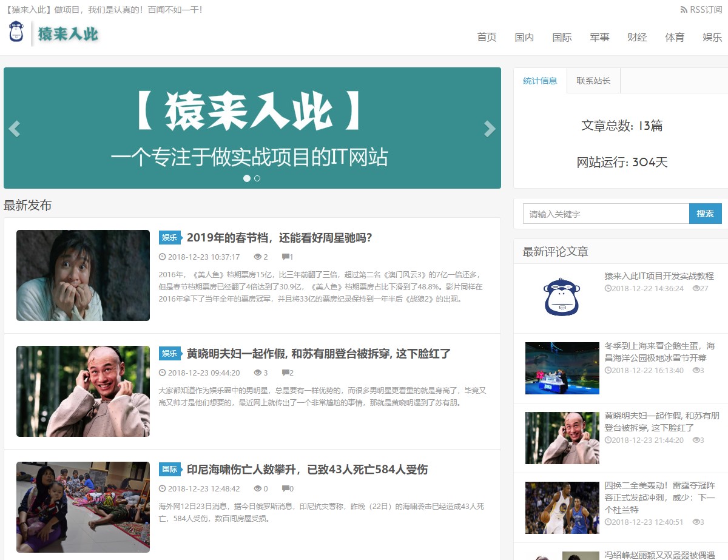The height and width of the screenshot is (560, 728).
Task: Open 黄晓明 article thumbnail in latest list
Action: [x=83, y=391]
